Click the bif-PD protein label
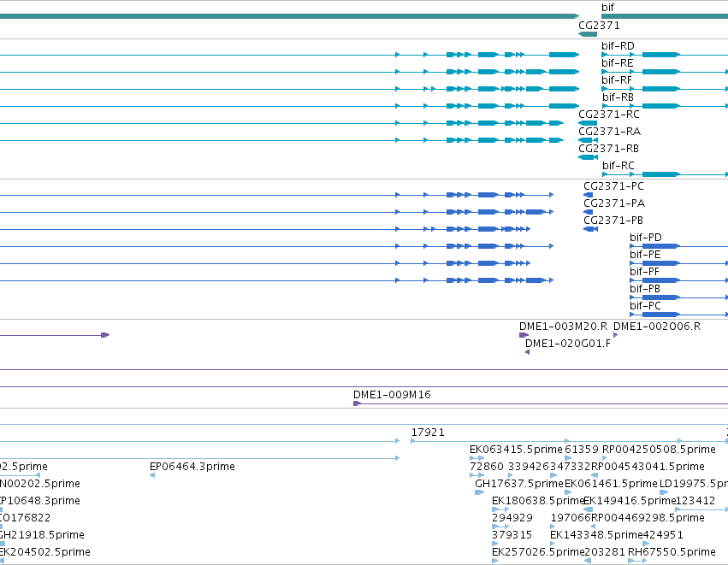The width and height of the screenshot is (728, 565). [x=645, y=238]
